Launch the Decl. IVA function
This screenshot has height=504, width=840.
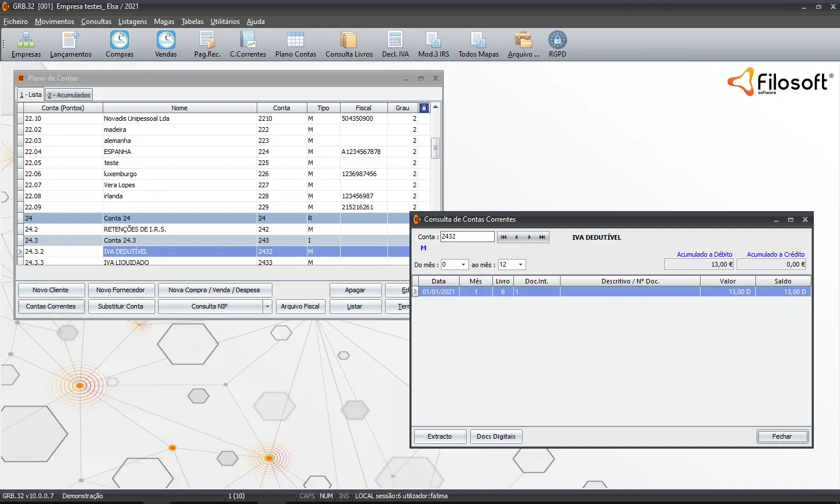click(x=395, y=44)
